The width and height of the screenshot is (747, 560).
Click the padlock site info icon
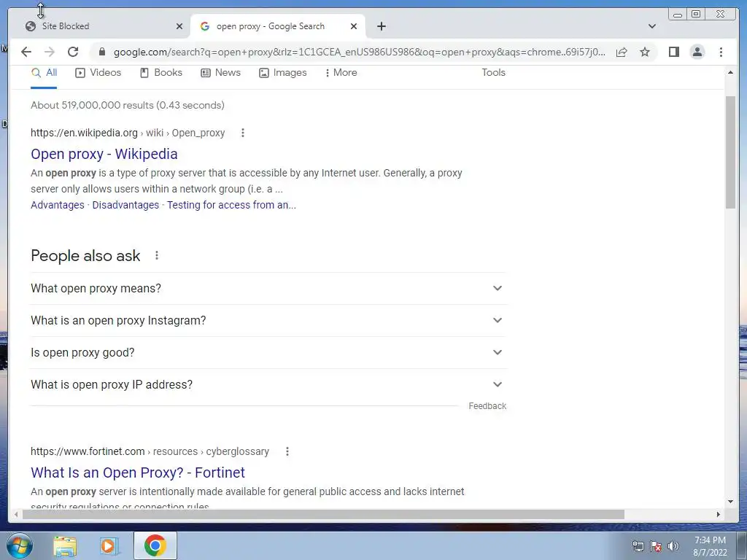coord(101,52)
